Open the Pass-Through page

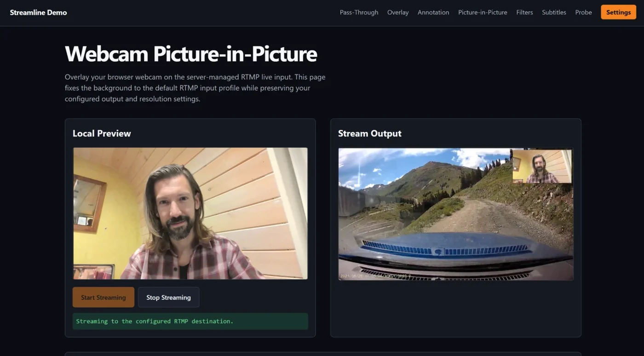(359, 12)
